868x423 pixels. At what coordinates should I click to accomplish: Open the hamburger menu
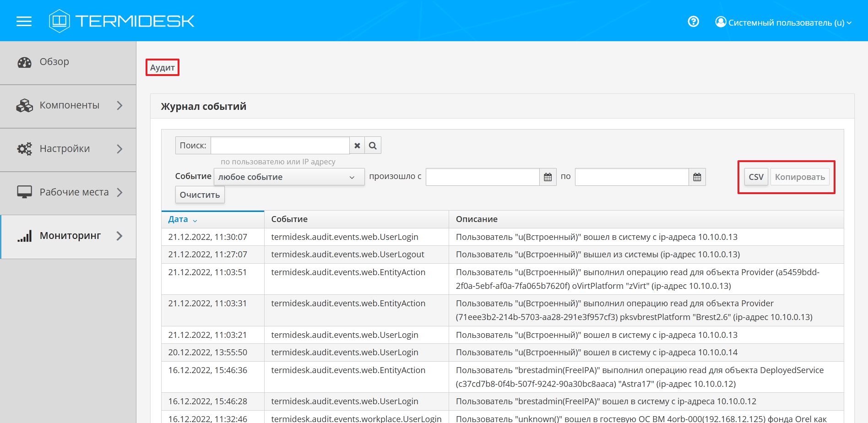click(x=24, y=21)
